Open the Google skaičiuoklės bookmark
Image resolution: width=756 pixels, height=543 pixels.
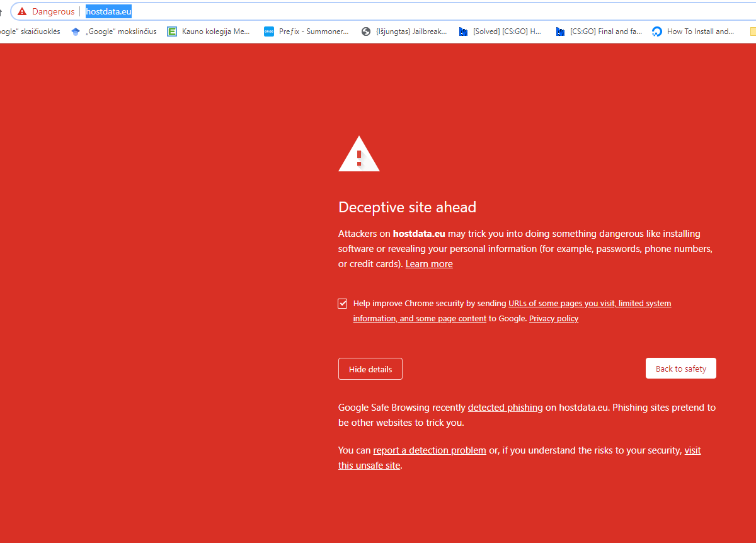pyautogui.click(x=30, y=31)
